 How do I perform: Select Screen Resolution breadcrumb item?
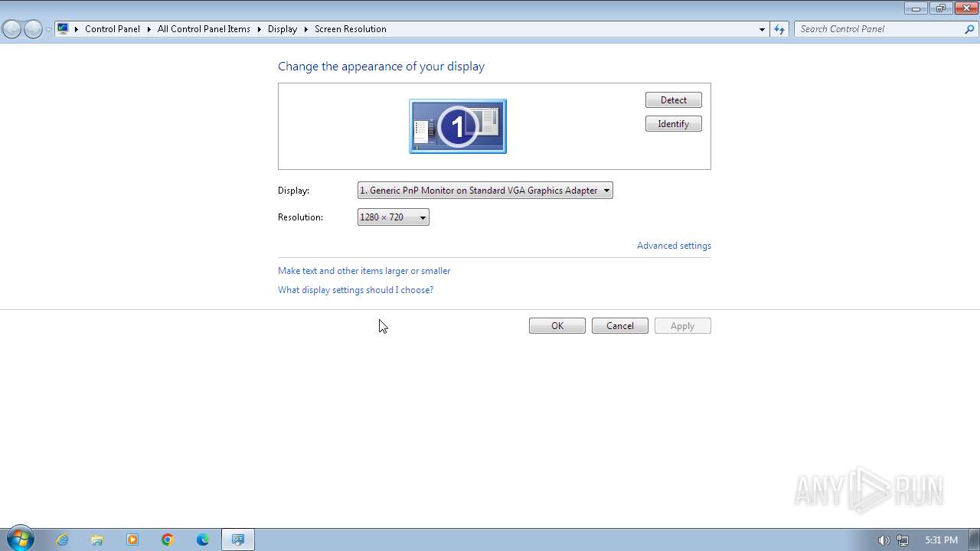[351, 29]
